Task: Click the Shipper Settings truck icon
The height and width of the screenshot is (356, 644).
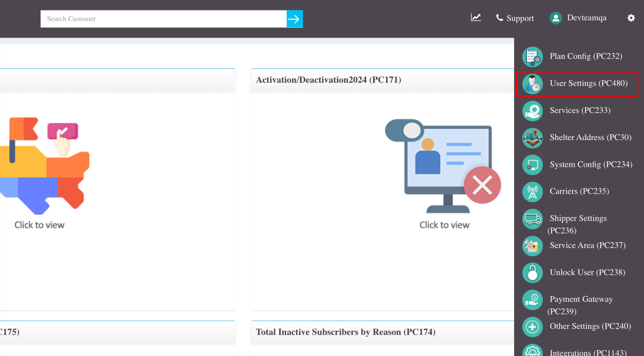Action: coord(533,219)
